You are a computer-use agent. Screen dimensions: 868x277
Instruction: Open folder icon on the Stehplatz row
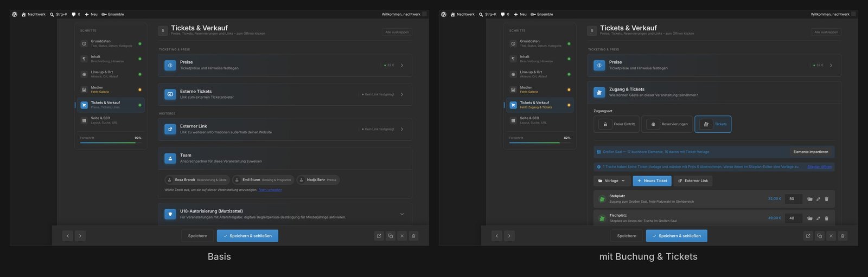click(x=809, y=199)
